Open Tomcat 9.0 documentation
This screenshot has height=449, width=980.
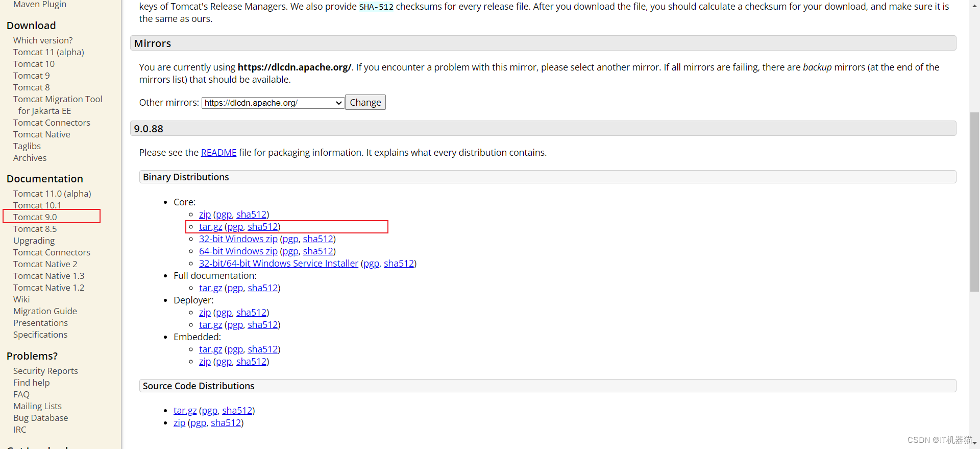(x=35, y=217)
